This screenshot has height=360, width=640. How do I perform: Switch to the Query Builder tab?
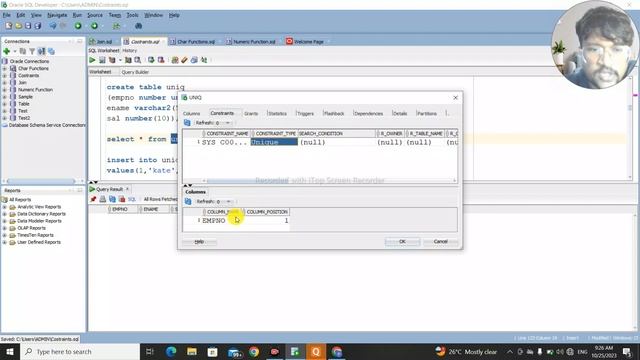pos(135,72)
